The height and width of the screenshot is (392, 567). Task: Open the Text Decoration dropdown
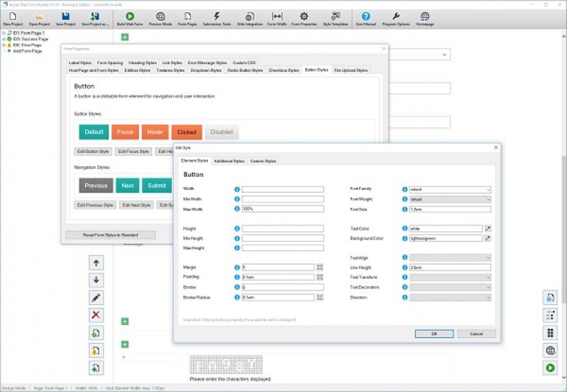[x=450, y=287]
